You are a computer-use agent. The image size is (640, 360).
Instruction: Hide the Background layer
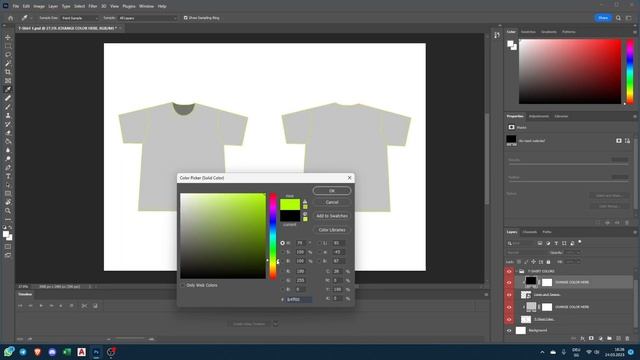tap(509, 331)
